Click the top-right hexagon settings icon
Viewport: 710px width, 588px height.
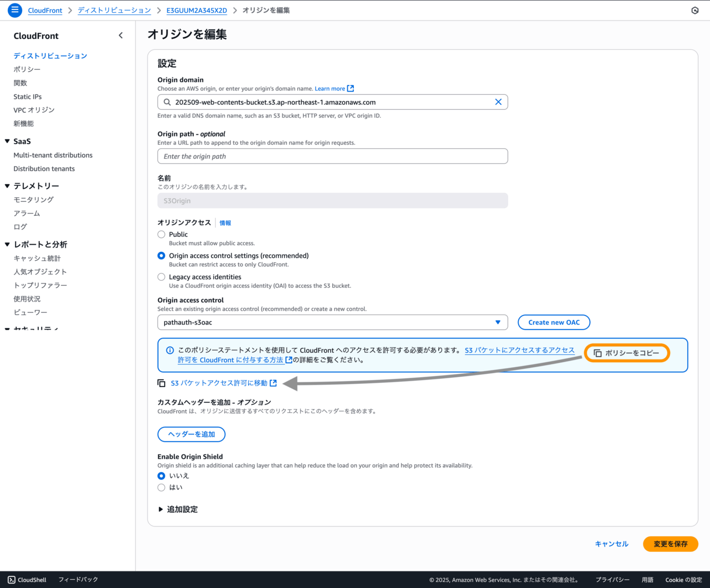click(695, 11)
